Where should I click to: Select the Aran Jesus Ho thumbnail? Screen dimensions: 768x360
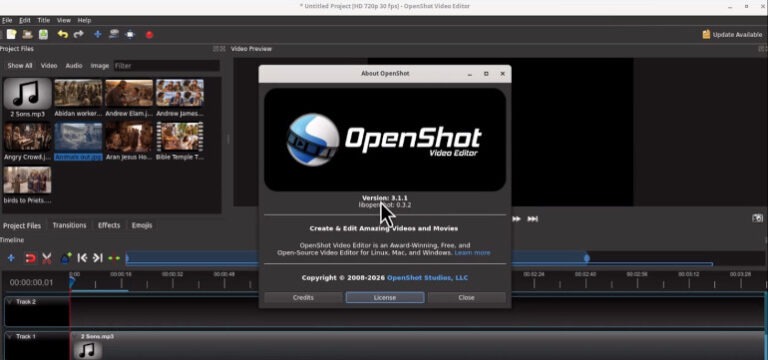(x=129, y=137)
